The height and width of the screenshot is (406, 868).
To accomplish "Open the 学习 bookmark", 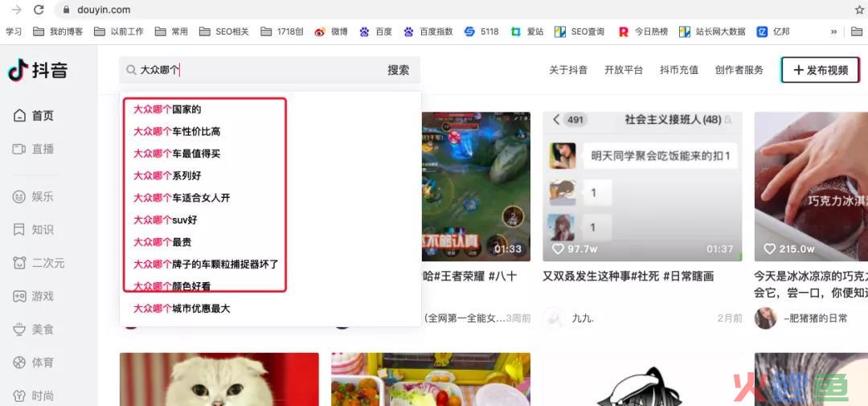I will (14, 31).
